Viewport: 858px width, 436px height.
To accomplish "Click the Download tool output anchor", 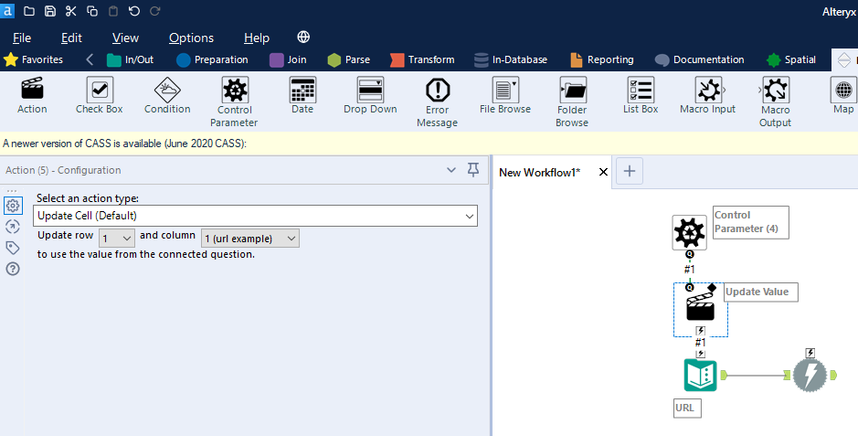I will [x=833, y=375].
